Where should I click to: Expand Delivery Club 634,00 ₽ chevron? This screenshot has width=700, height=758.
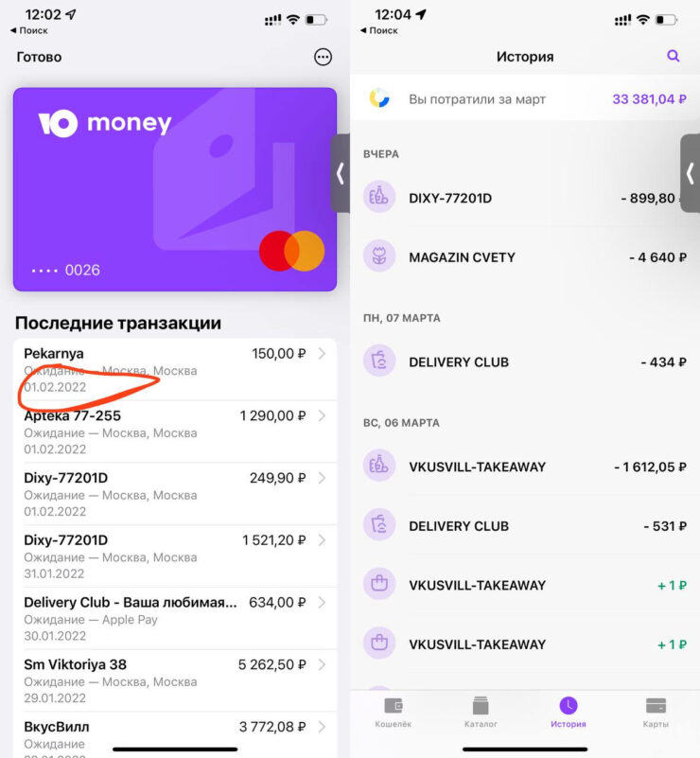click(322, 603)
